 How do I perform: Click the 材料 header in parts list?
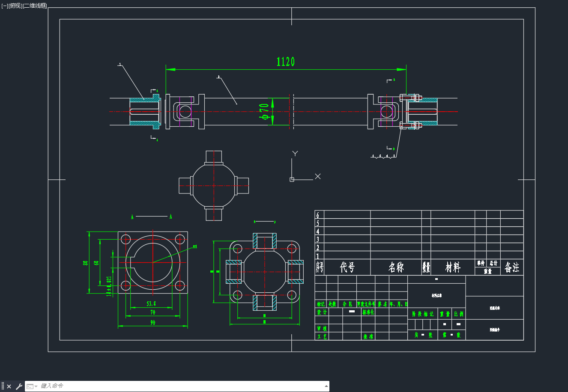453,267
